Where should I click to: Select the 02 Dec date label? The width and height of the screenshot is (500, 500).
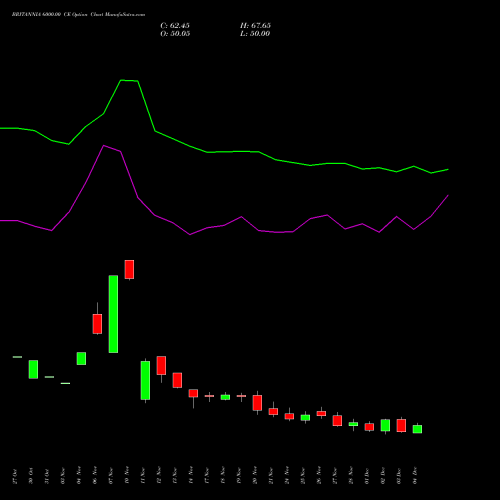(x=383, y=476)
